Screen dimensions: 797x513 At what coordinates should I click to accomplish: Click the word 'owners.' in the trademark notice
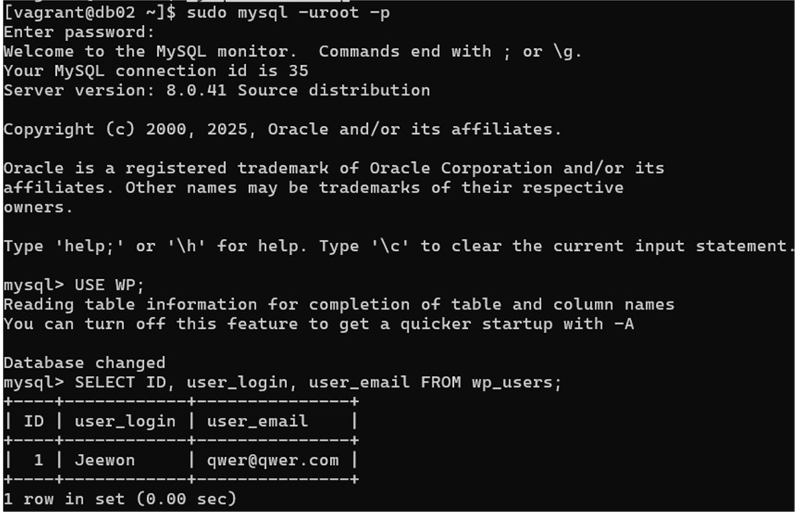pos(38,207)
